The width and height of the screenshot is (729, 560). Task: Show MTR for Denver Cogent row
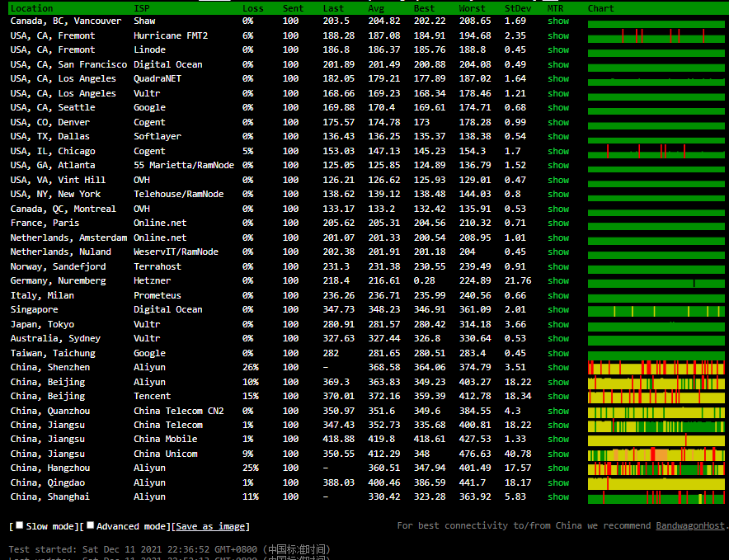(558, 122)
